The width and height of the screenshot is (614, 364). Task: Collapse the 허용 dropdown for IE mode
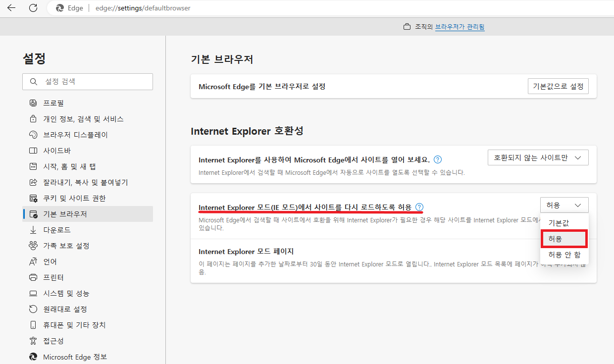coord(564,205)
